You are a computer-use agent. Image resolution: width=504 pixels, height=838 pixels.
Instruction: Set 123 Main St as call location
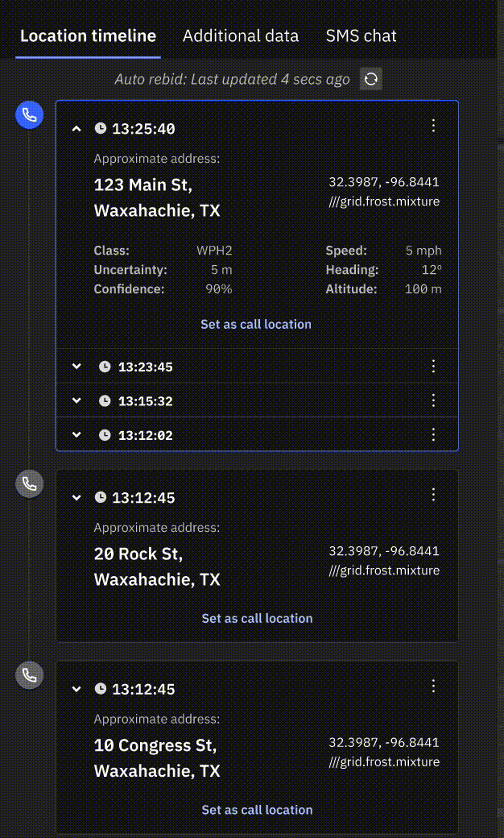coord(256,325)
